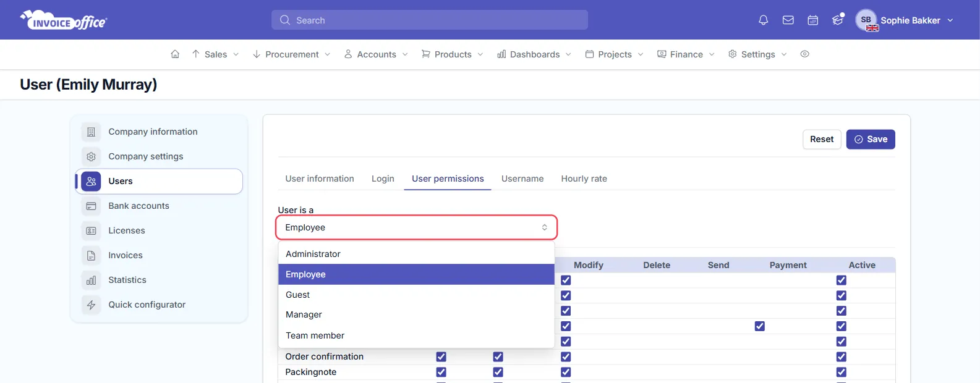Click the Quick configurator lightning icon

[x=91, y=305]
